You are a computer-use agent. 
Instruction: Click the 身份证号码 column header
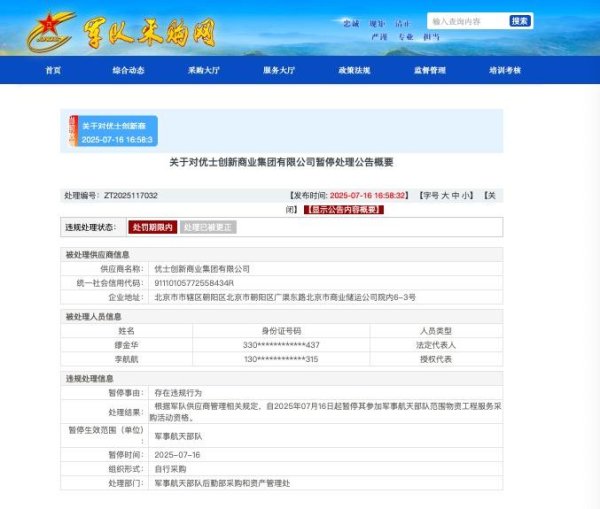281,331
